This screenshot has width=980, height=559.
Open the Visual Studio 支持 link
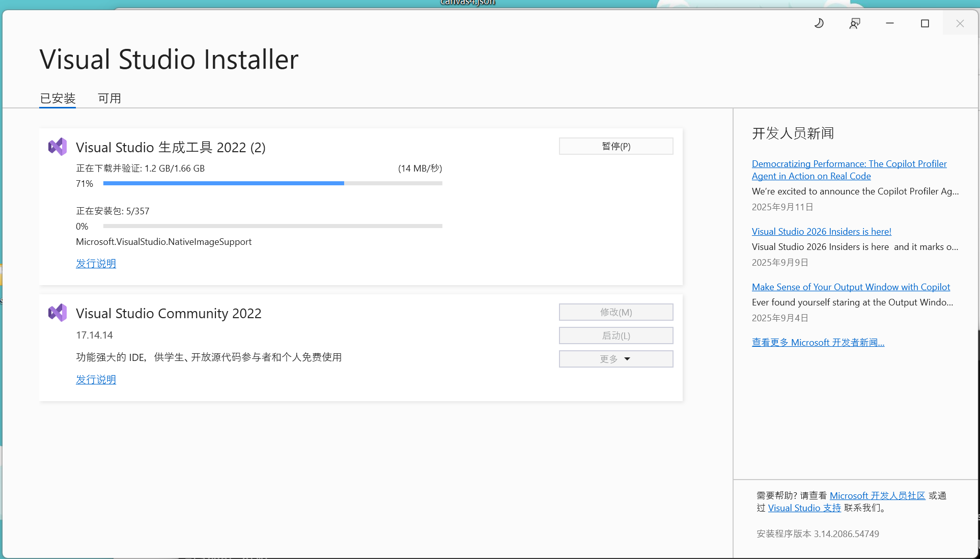(x=804, y=508)
